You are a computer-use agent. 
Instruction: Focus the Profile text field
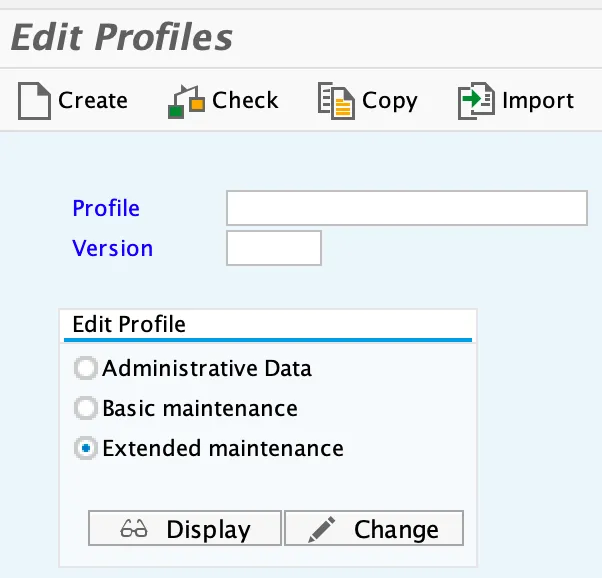406,208
